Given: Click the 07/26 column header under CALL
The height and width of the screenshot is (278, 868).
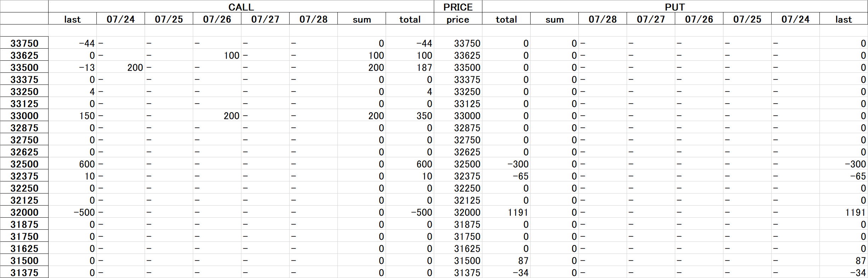Looking at the screenshot, I should (x=217, y=19).
